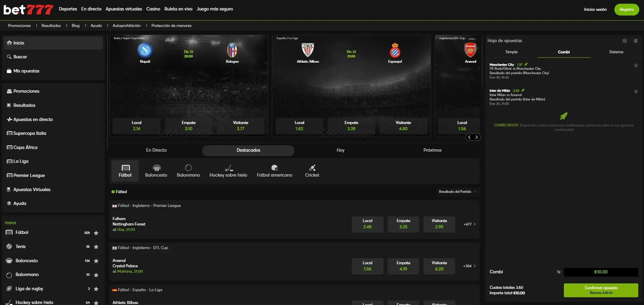Show previous featured match carousel arrow
The image size is (644, 305).
469,137
